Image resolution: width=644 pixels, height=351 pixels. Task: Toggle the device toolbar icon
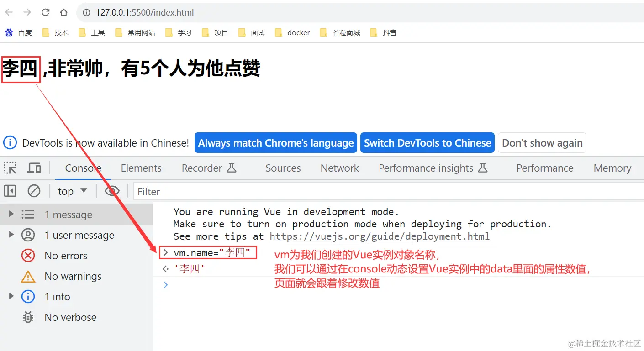click(34, 168)
